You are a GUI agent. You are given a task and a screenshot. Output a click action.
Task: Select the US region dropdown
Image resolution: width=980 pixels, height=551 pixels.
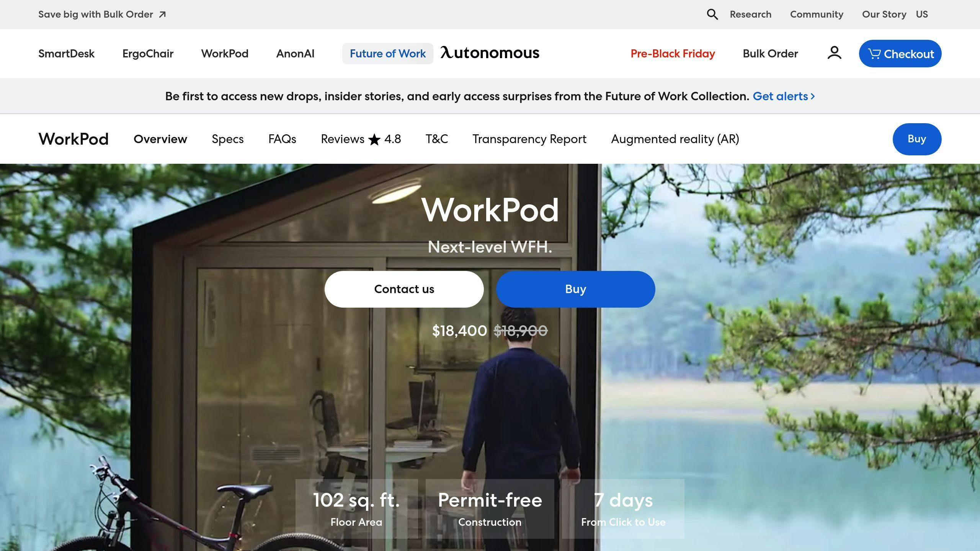[922, 14]
